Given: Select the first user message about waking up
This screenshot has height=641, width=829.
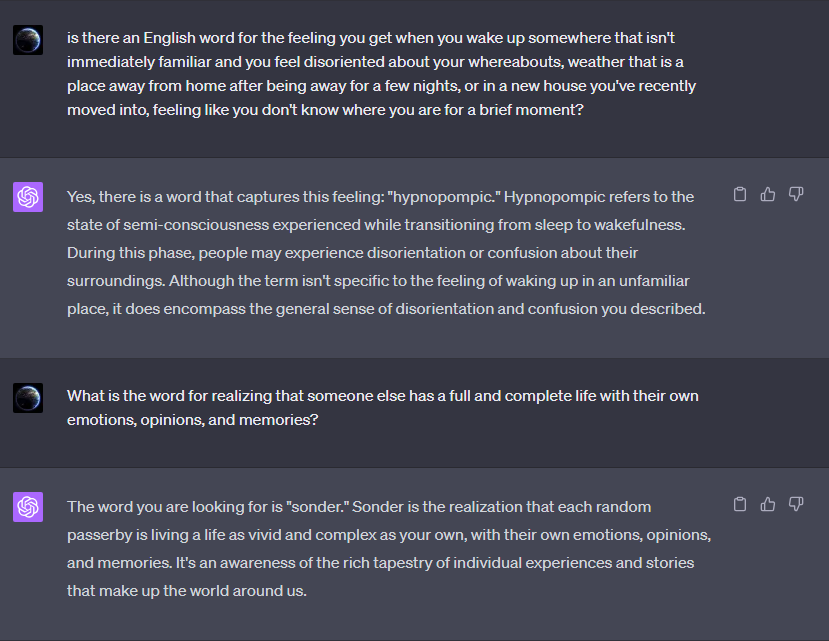Looking at the screenshot, I should point(380,74).
